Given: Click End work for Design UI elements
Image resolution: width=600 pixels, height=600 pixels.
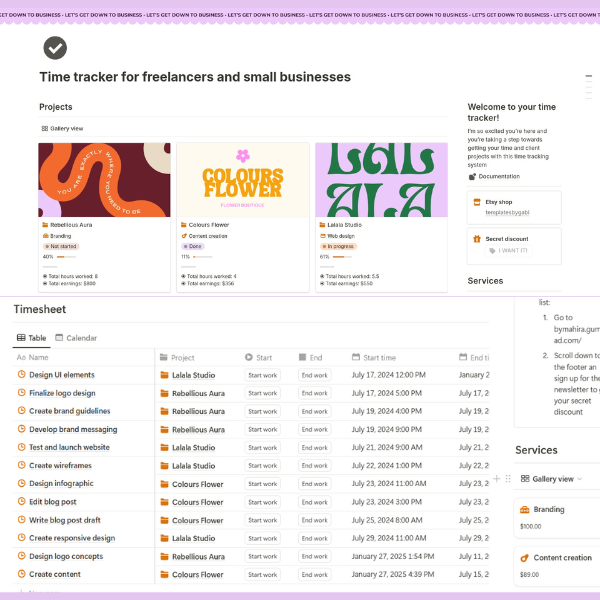Looking at the screenshot, I should [x=315, y=375].
